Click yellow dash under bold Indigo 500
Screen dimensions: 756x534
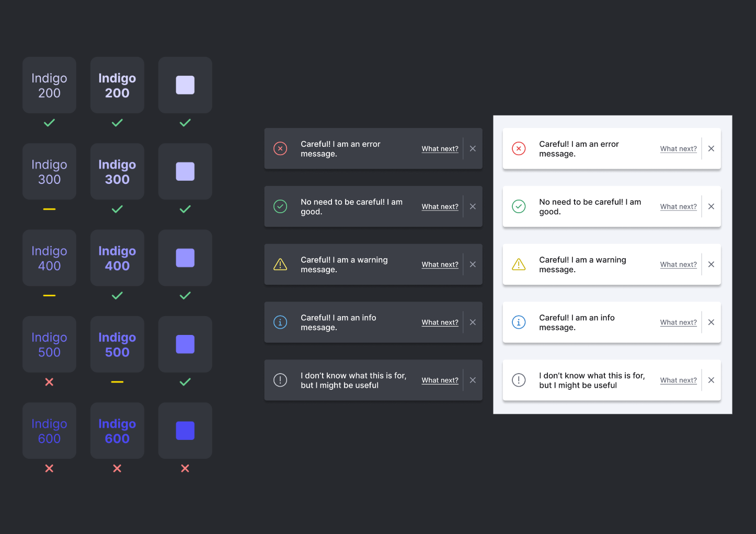point(117,382)
